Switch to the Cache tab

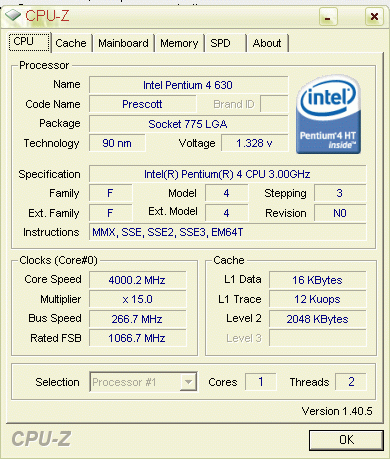point(71,43)
